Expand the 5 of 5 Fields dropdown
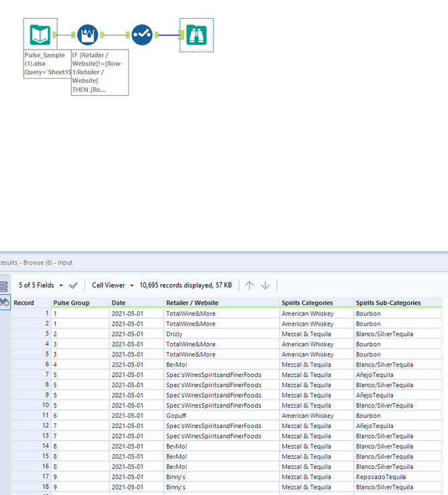 coord(41,285)
